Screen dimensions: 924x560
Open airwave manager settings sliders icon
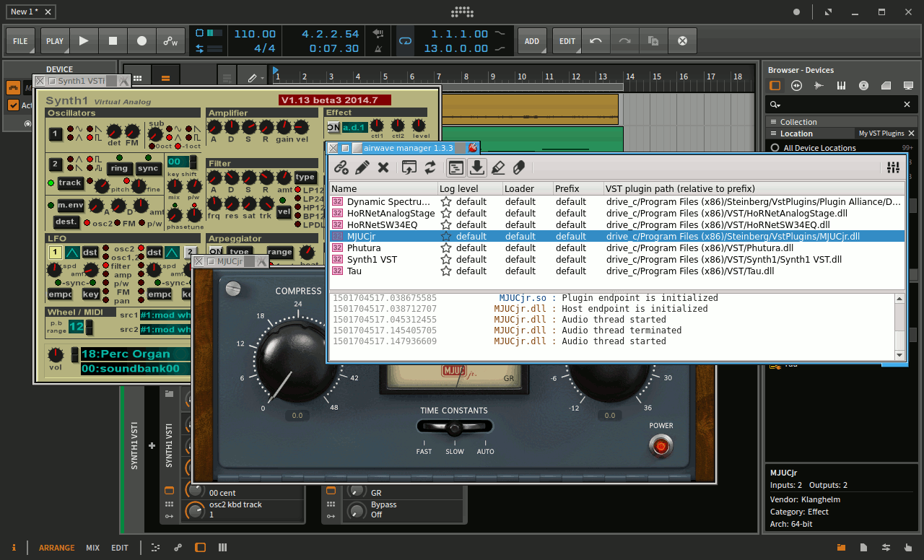894,167
